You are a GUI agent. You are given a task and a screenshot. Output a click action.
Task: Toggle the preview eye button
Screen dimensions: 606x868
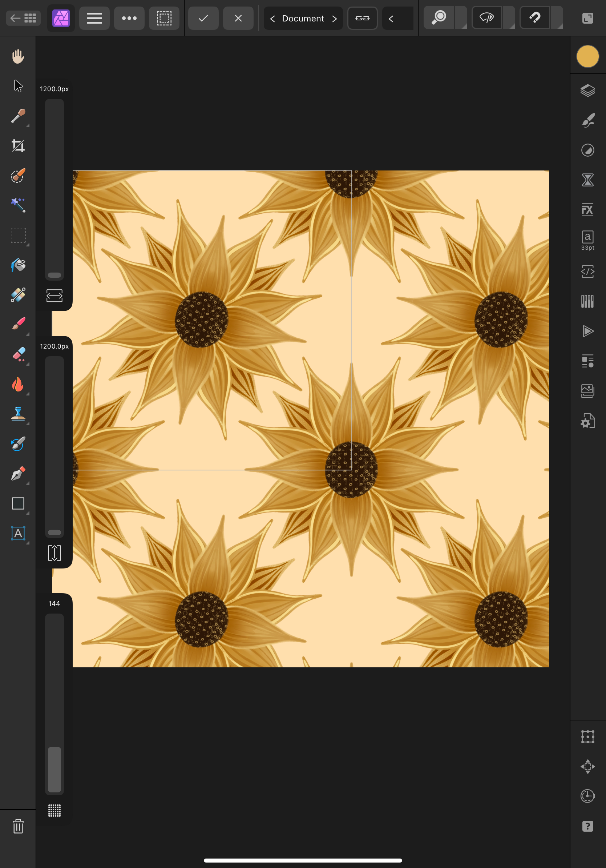(x=486, y=18)
